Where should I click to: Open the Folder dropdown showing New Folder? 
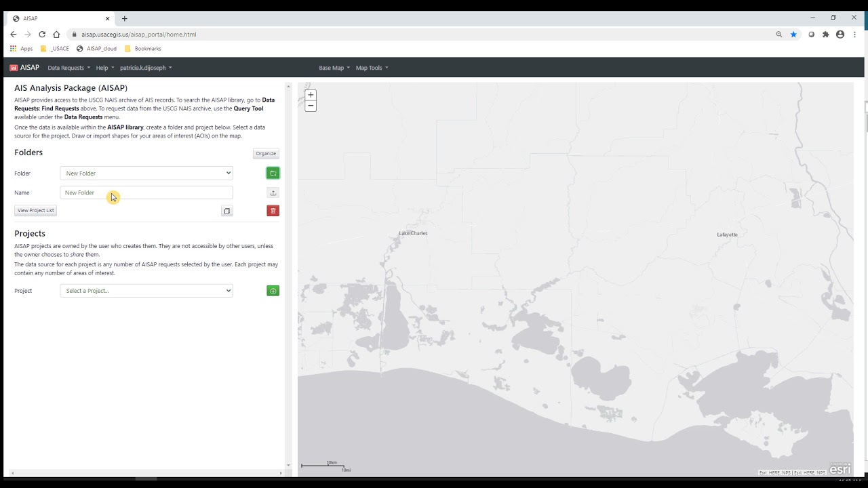(146, 174)
